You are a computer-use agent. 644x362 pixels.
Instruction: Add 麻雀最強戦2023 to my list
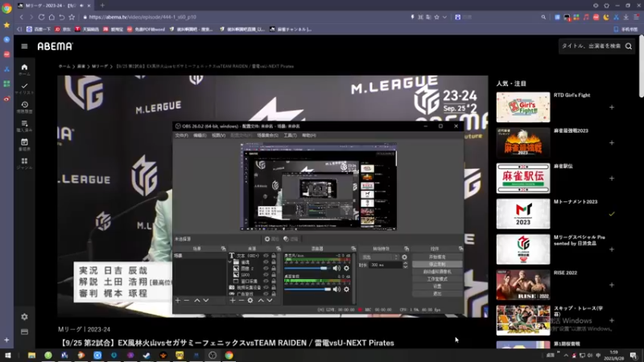(x=612, y=143)
